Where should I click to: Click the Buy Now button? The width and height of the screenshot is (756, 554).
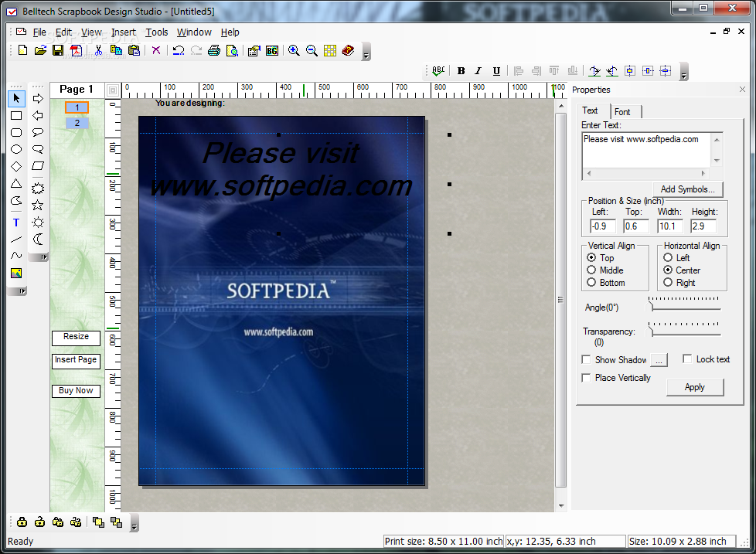[x=77, y=391]
